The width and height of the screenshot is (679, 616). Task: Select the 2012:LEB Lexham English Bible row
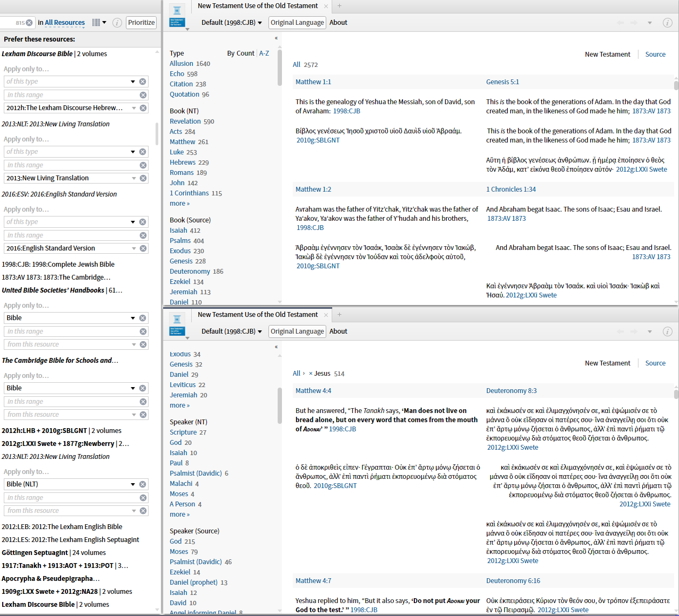coord(62,527)
